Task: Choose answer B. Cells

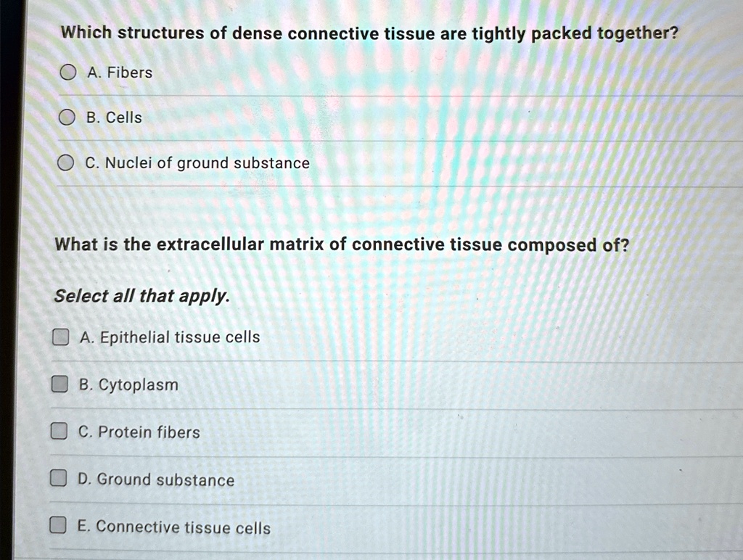Action: pyautogui.click(x=67, y=117)
